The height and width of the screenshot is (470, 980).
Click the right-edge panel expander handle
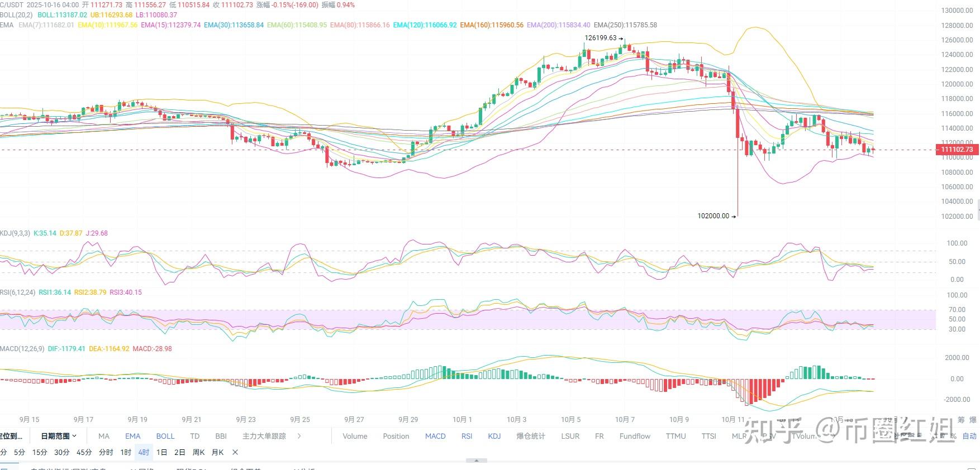click(978, 211)
